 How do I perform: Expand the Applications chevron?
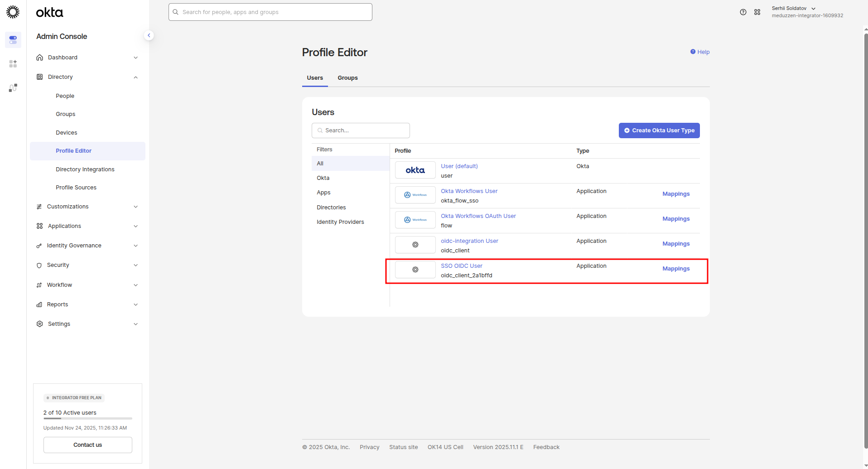click(135, 226)
